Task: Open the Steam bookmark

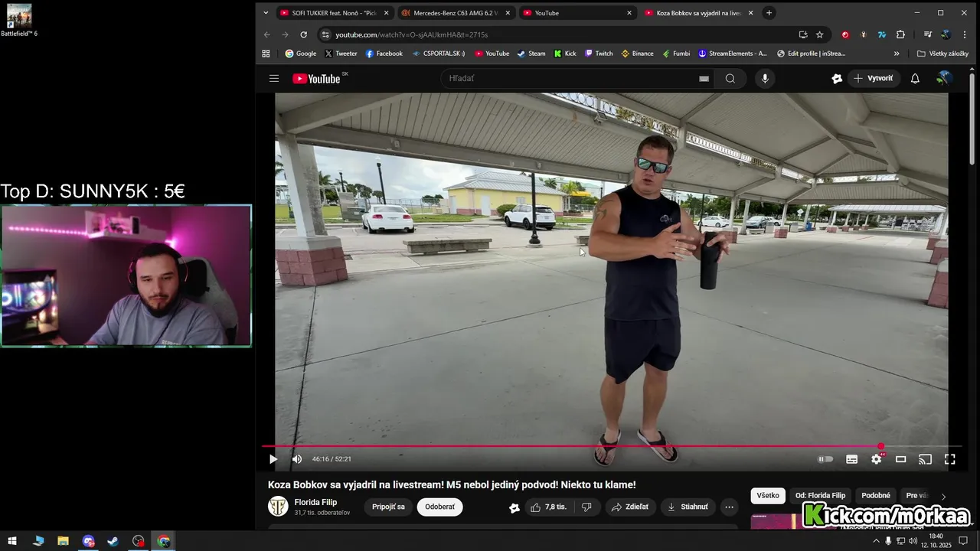Action: pos(531,54)
